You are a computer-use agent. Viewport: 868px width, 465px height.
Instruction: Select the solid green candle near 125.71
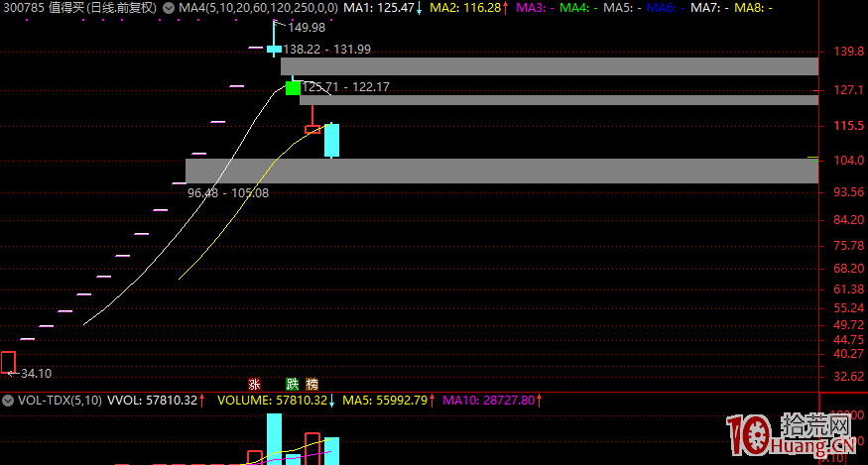(293, 87)
